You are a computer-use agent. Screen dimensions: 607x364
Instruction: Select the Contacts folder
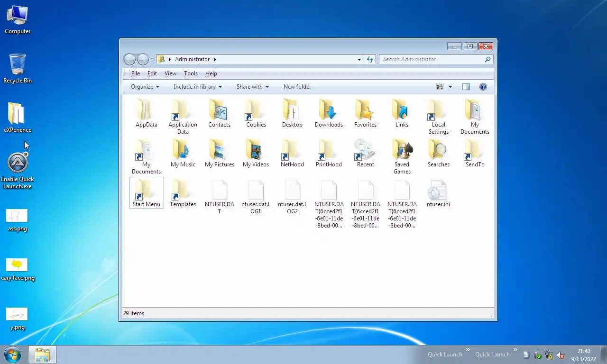point(219,113)
